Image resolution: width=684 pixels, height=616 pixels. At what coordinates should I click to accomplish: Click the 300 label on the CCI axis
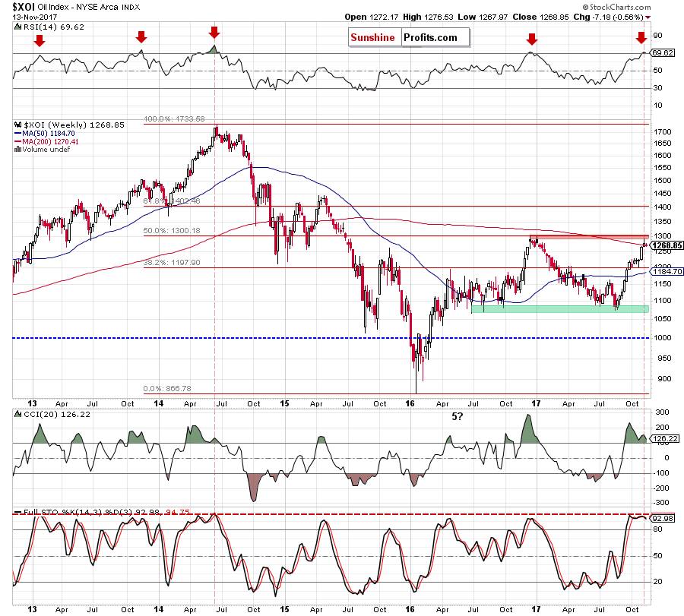click(662, 412)
